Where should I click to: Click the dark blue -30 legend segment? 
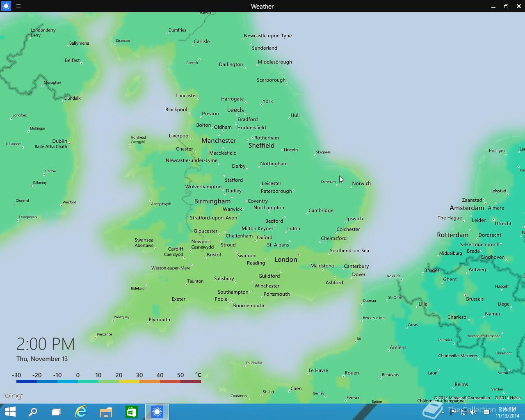[27, 381]
